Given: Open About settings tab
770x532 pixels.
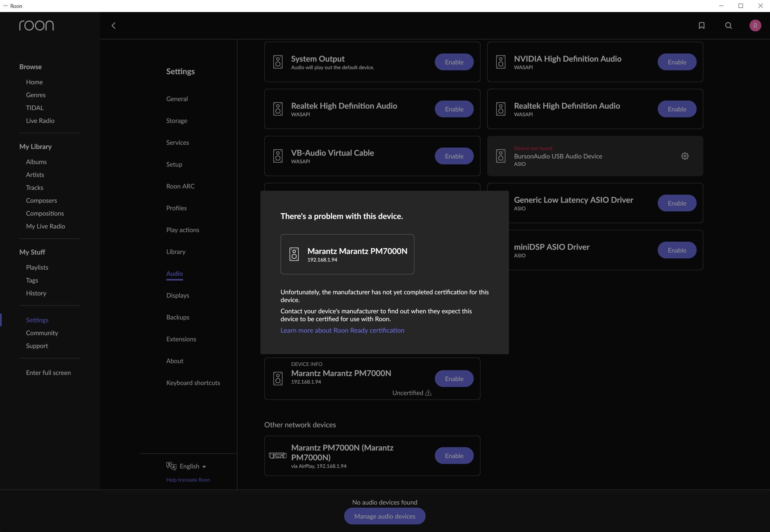Looking at the screenshot, I should [x=175, y=361].
